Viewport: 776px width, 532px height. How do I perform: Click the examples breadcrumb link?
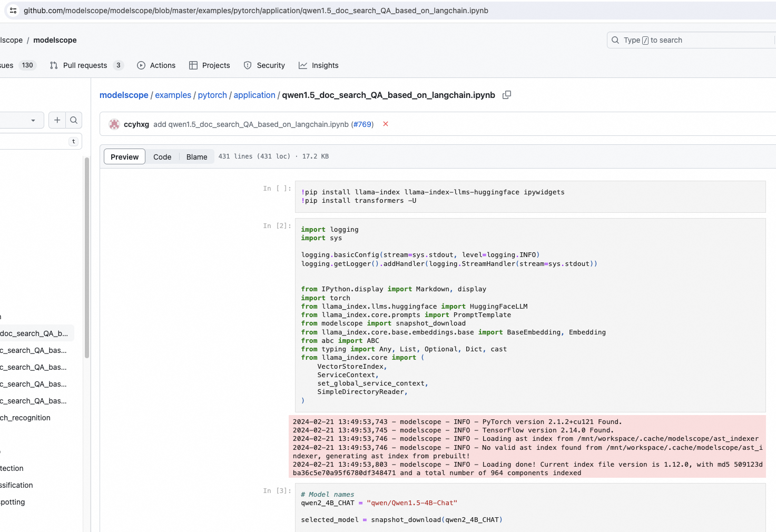pos(173,95)
